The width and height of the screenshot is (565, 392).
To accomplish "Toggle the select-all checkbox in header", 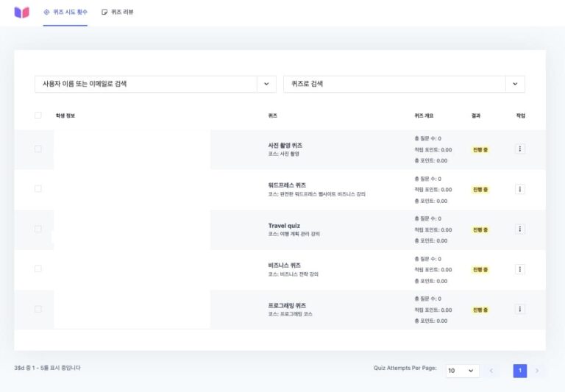I will pyautogui.click(x=38, y=115).
